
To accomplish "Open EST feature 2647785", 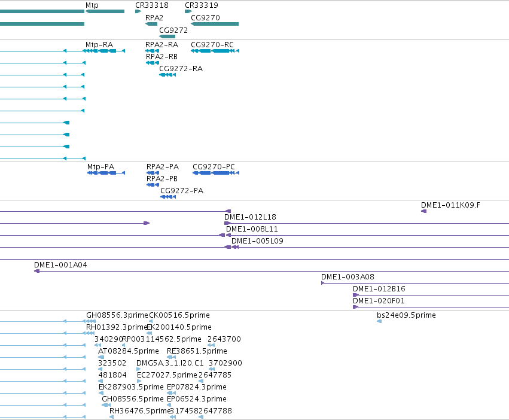I will (201, 381).
